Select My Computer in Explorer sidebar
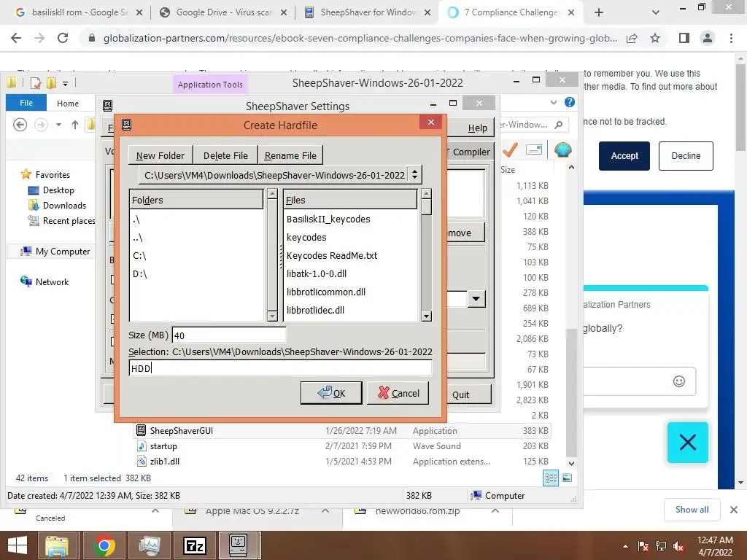The height and width of the screenshot is (560, 747). 55,252
